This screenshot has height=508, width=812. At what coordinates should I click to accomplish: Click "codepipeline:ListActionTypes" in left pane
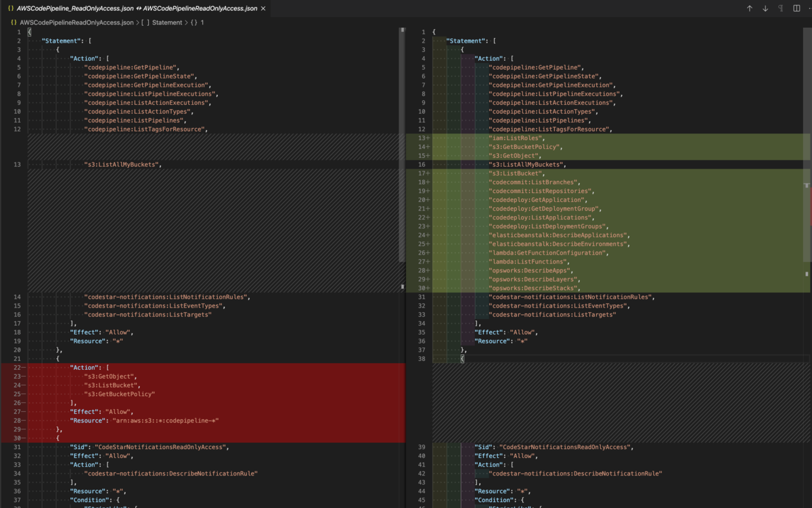[139, 112]
